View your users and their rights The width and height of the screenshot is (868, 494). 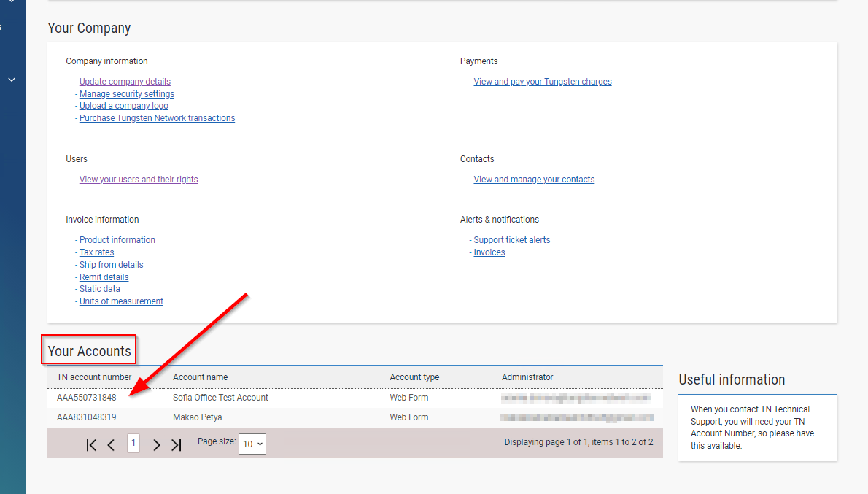tap(139, 179)
